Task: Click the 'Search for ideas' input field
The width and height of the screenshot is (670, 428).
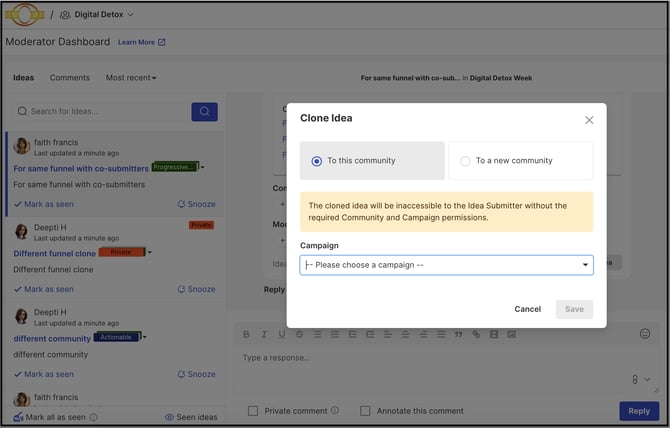Action: [x=102, y=111]
